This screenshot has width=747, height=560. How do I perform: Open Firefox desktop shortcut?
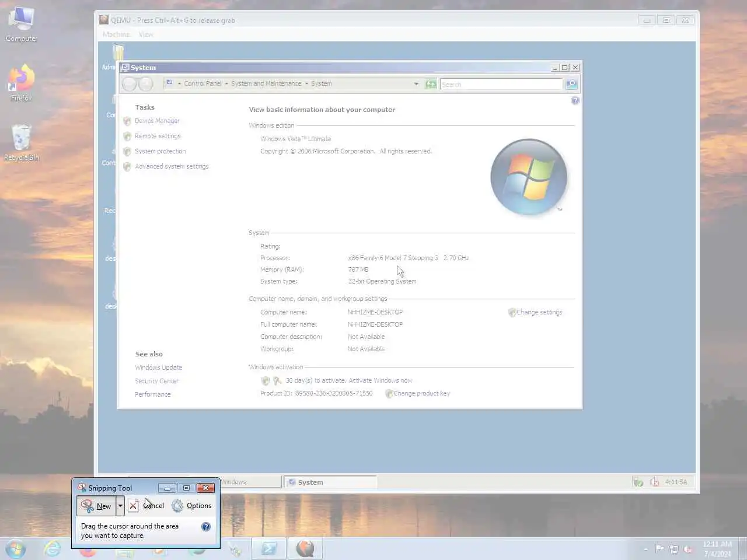pos(21,83)
